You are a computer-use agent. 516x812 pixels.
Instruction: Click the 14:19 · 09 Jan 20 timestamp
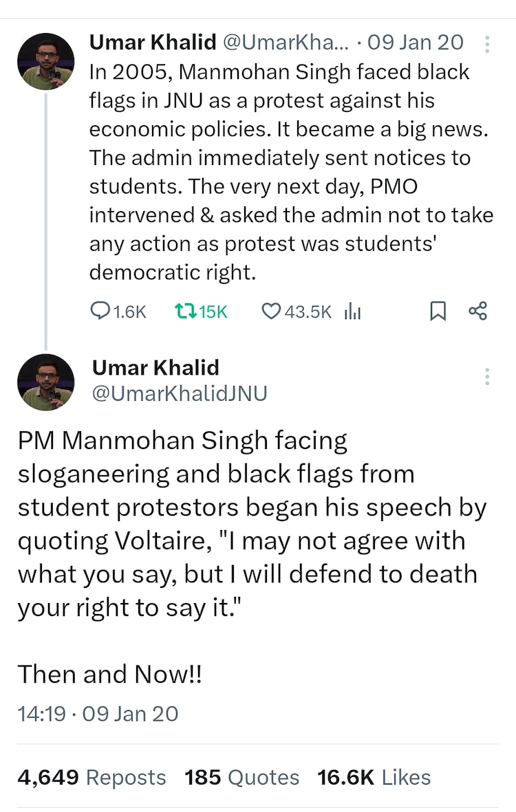point(98,713)
